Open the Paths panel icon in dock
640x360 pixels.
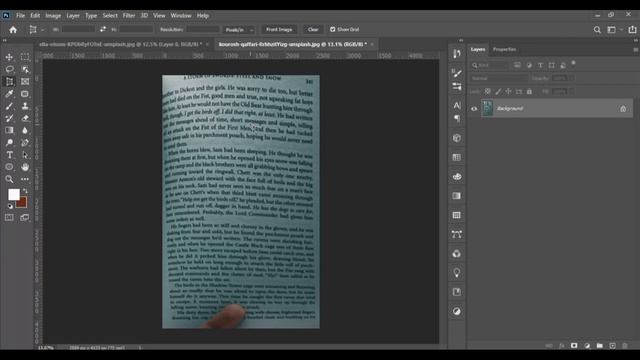click(457, 234)
